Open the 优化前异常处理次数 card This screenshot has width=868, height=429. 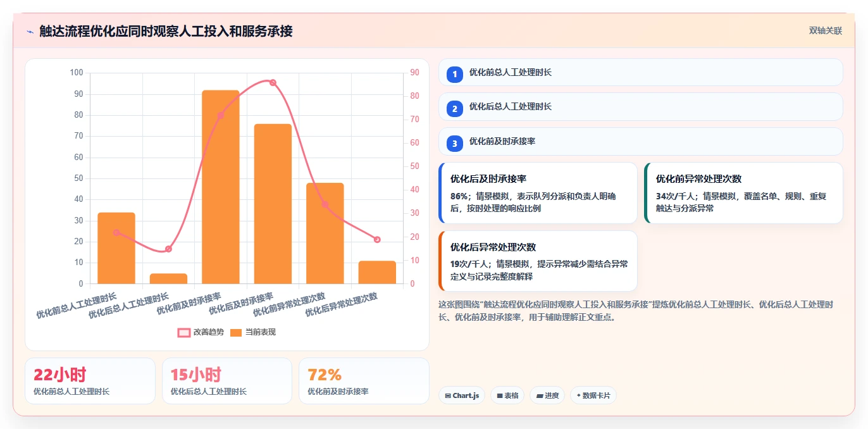[743, 193]
